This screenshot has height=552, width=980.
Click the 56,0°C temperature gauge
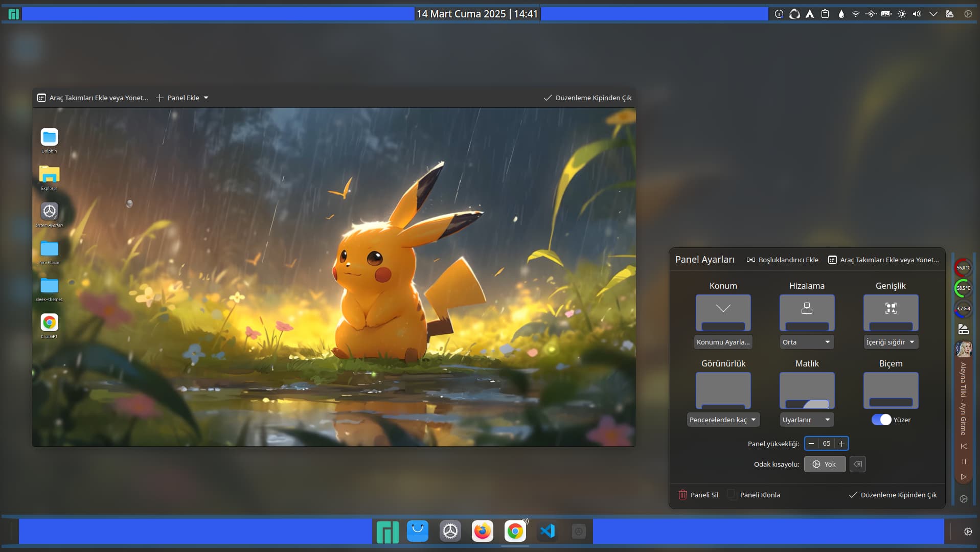pyautogui.click(x=963, y=267)
